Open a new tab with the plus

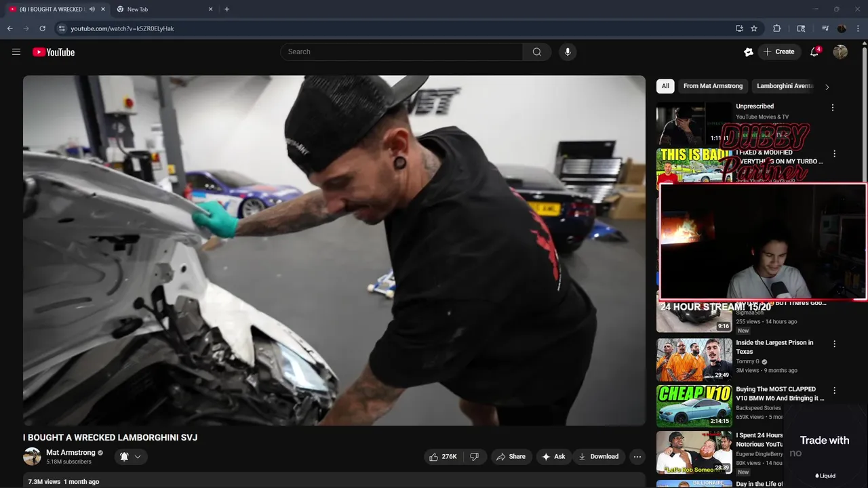click(226, 9)
